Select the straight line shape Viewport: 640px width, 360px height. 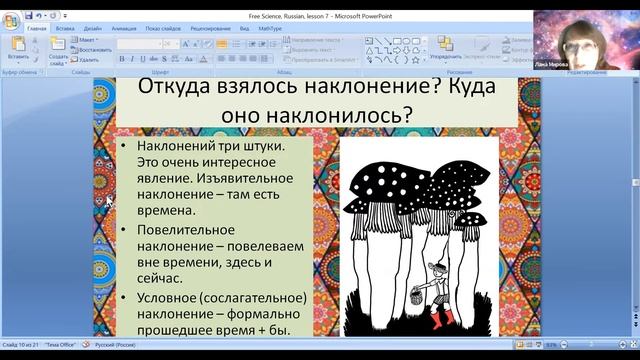click(x=378, y=41)
